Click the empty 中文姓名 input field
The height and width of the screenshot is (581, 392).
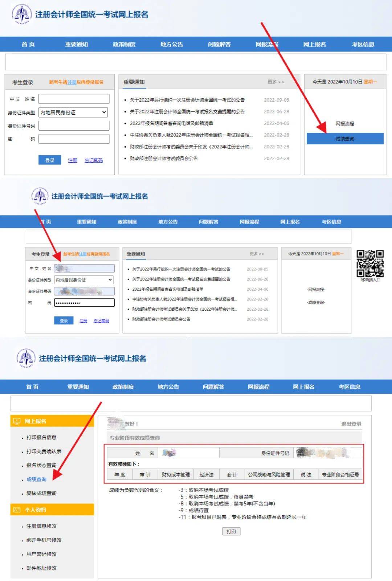pos(74,99)
